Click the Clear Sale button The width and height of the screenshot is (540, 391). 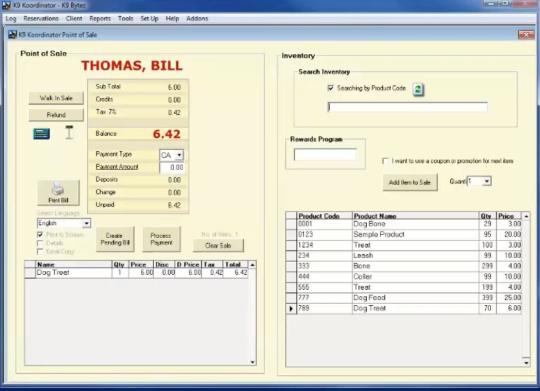click(218, 246)
